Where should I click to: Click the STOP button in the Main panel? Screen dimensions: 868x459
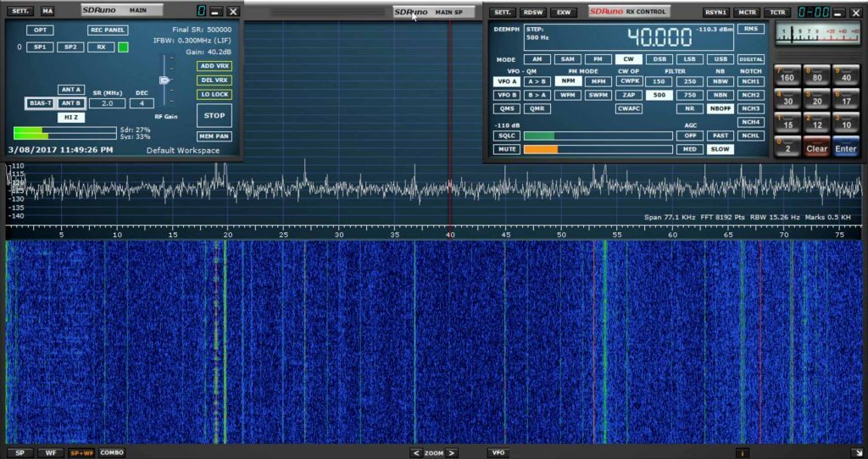pyautogui.click(x=214, y=115)
